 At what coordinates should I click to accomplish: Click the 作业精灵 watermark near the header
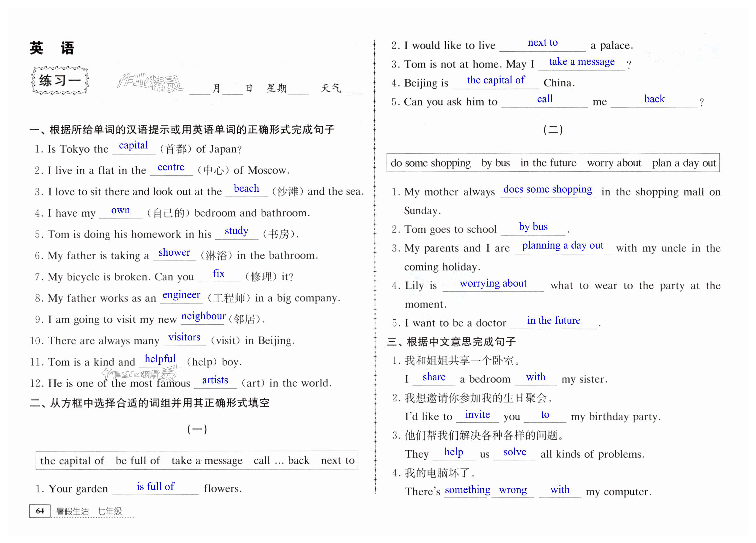(150, 82)
